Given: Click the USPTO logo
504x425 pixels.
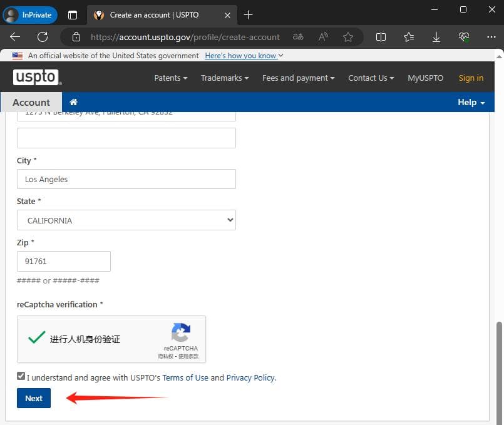Looking at the screenshot, I should coord(37,77).
